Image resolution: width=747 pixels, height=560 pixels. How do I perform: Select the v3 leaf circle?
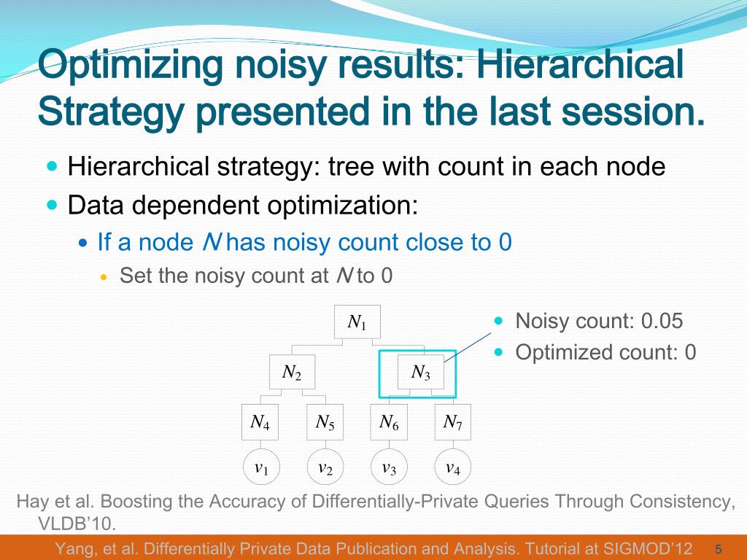pyautogui.click(x=389, y=467)
